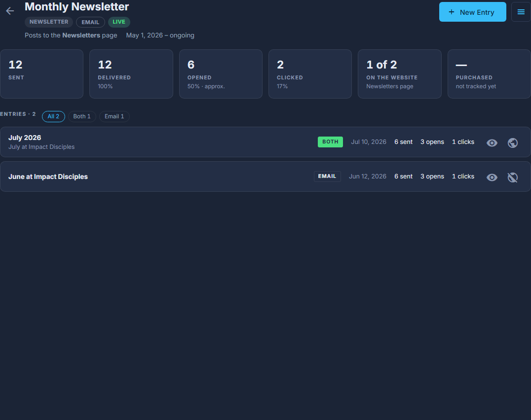Open June at Impact Disciples entry title
This screenshot has height=420, width=531.
click(48, 176)
